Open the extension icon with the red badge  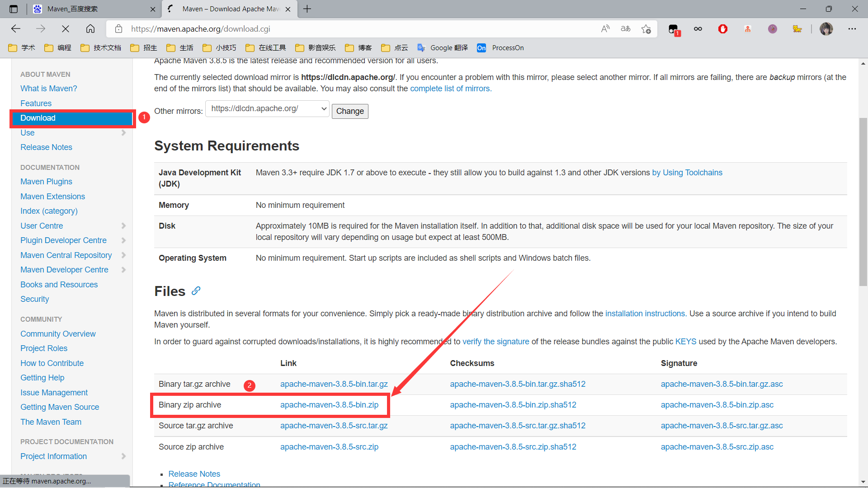point(674,29)
